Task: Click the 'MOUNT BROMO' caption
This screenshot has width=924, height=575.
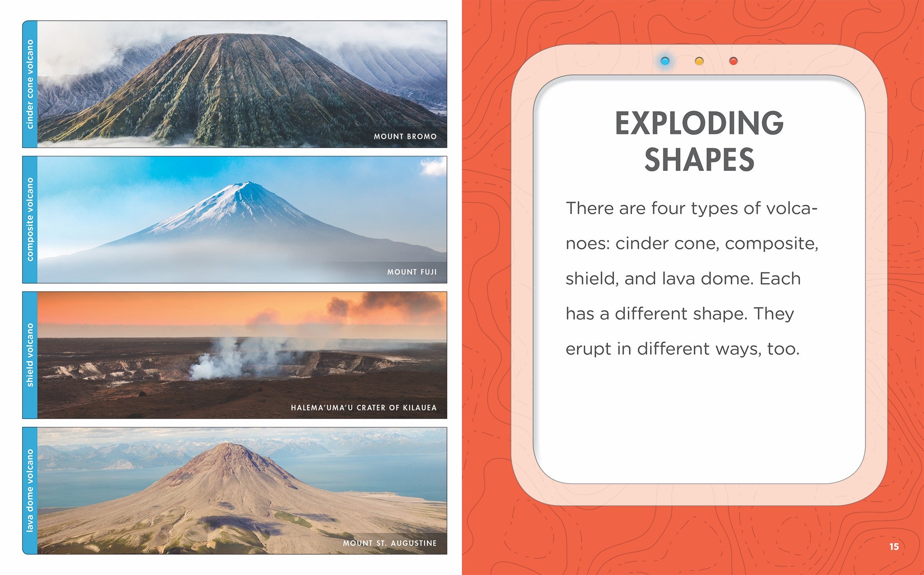Action: [405, 136]
